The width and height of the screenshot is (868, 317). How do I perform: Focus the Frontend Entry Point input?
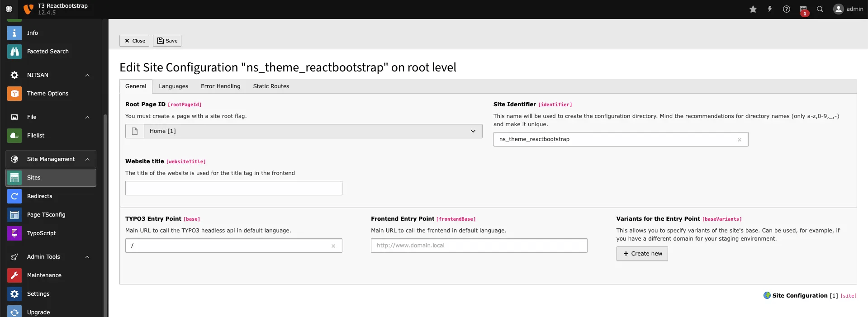tap(479, 246)
